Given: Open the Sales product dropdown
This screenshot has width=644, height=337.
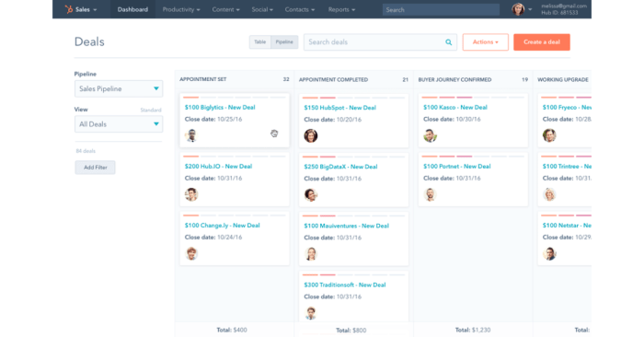Looking at the screenshot, I should 86,9.
